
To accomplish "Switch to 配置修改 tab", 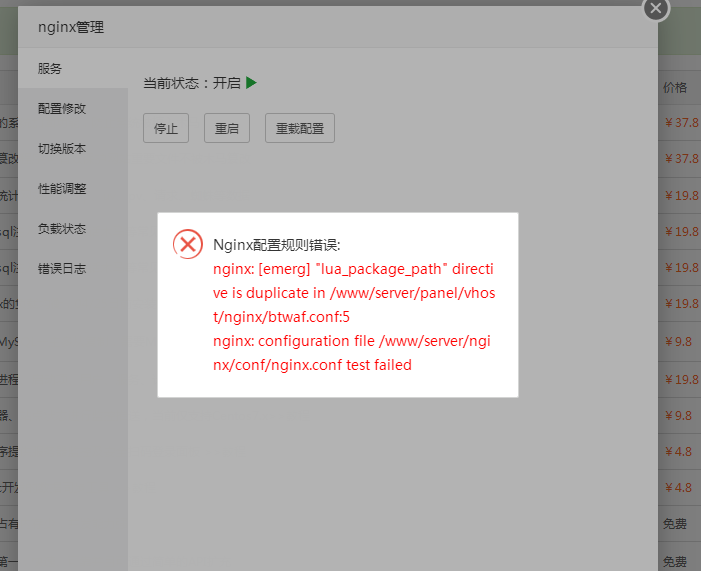I will [x=73, y=109].
